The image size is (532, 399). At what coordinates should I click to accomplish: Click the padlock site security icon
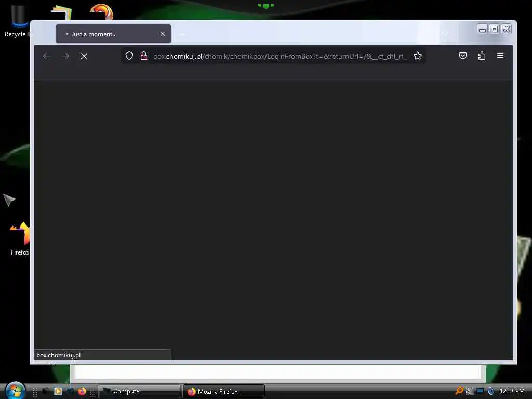click(x=144, y=56)
